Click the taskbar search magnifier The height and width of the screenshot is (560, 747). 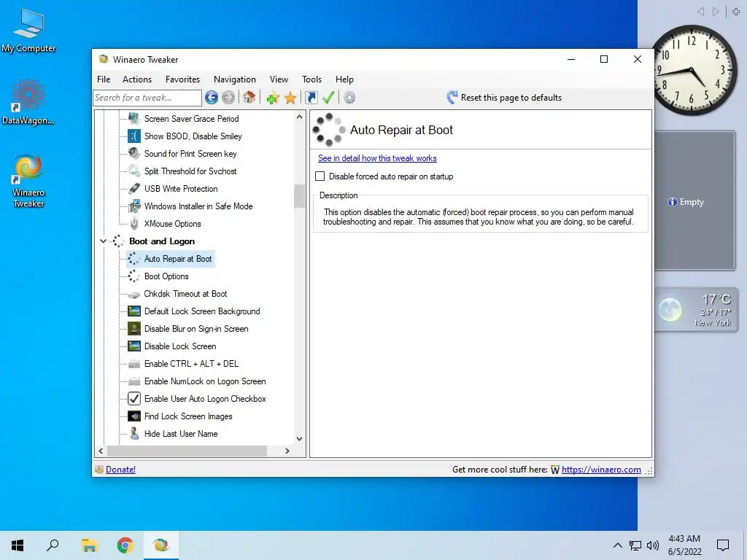[53, 545]
